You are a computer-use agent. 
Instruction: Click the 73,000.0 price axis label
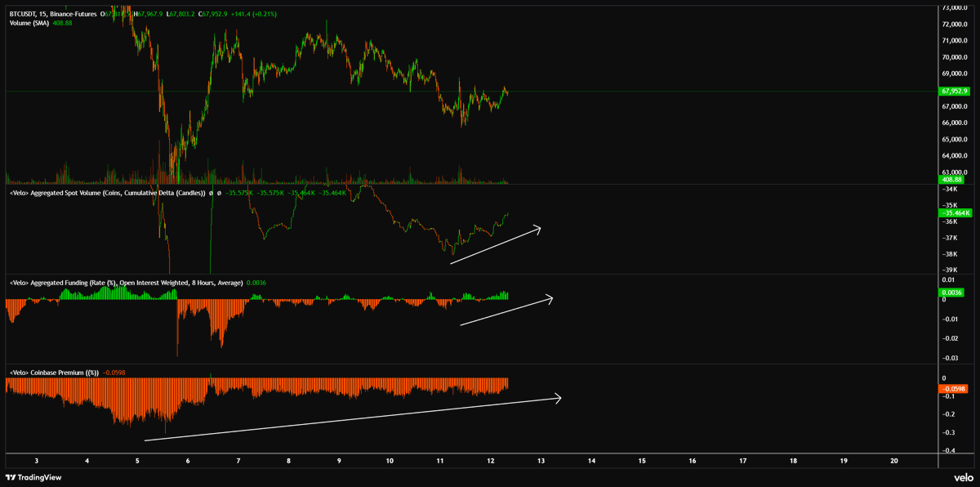click(955, 7)
